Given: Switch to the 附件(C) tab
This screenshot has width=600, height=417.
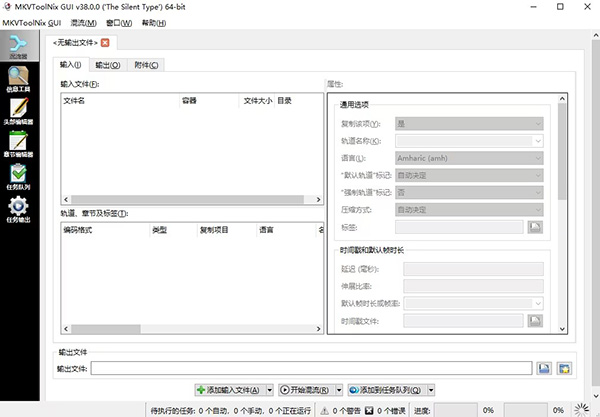Looking at the screenshot, I should [148, 65].
